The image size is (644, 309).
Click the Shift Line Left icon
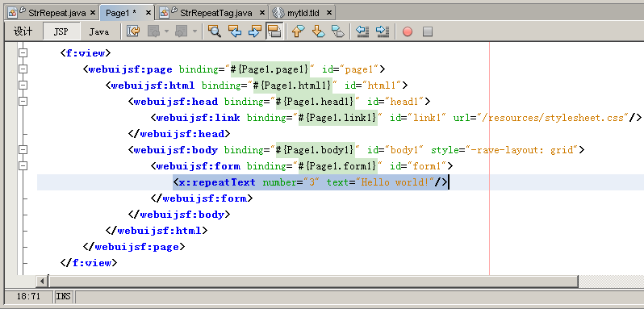362,31
